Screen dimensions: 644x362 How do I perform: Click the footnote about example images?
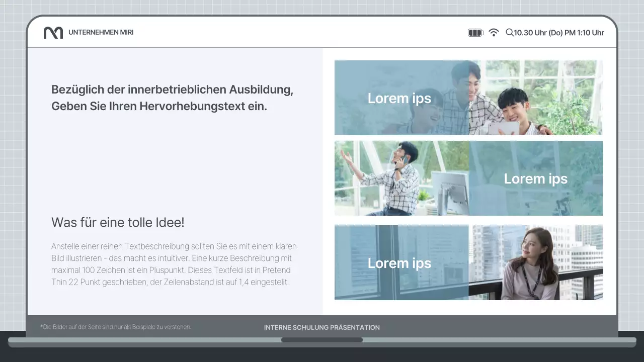tap(115, 326)
